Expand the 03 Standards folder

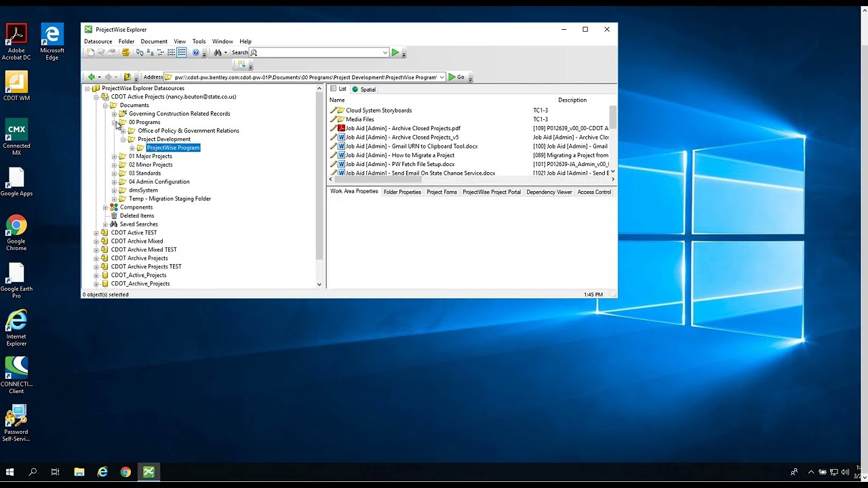[114, 174]
